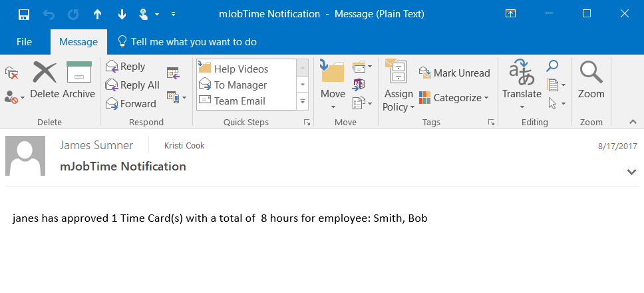Click the sender name James Sumner

point(96,145)
